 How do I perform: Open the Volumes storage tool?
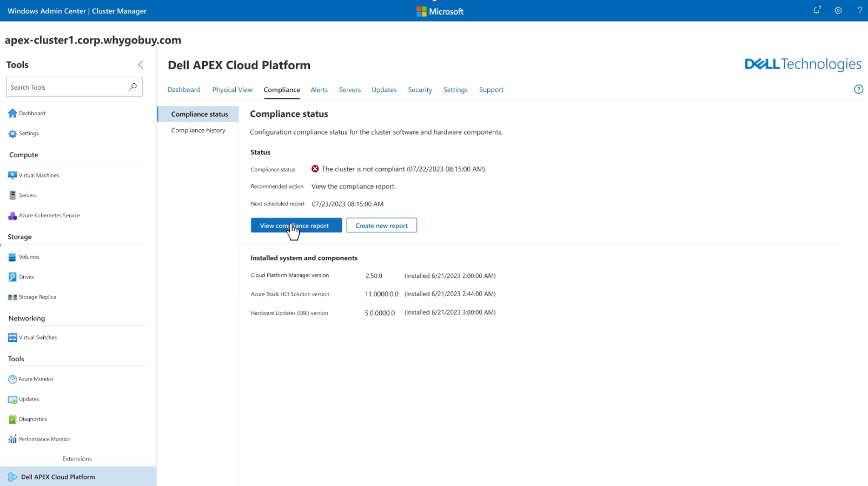29,257
